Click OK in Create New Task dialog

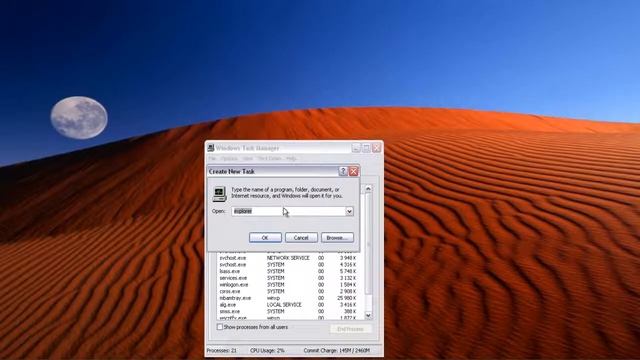[265, 238]
